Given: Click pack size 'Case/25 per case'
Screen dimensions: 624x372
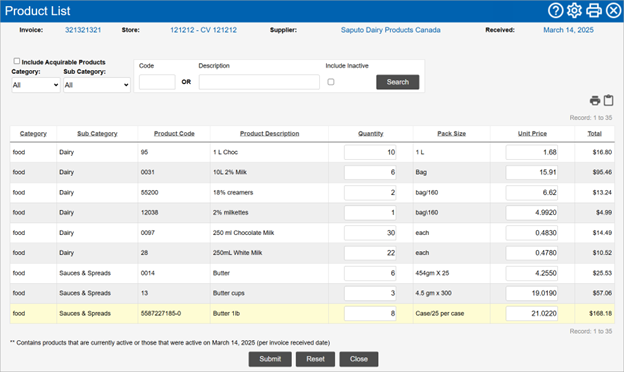Looking at the screenshot, I should (x=440, y=314).
